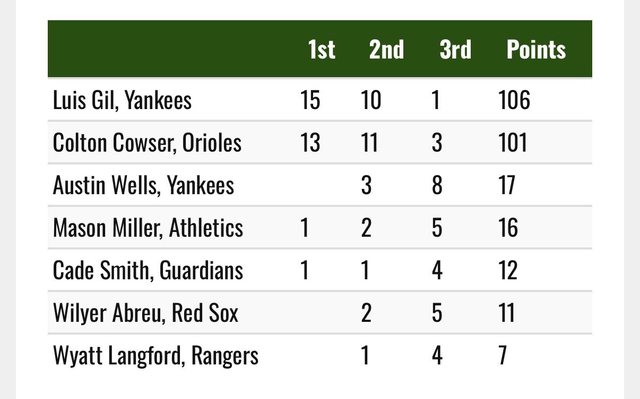Click Mason Miller, Athletics name
Image resolution: width=640 pixels, height=399 pixels.
pyautogui.click(x=148, y=228)
